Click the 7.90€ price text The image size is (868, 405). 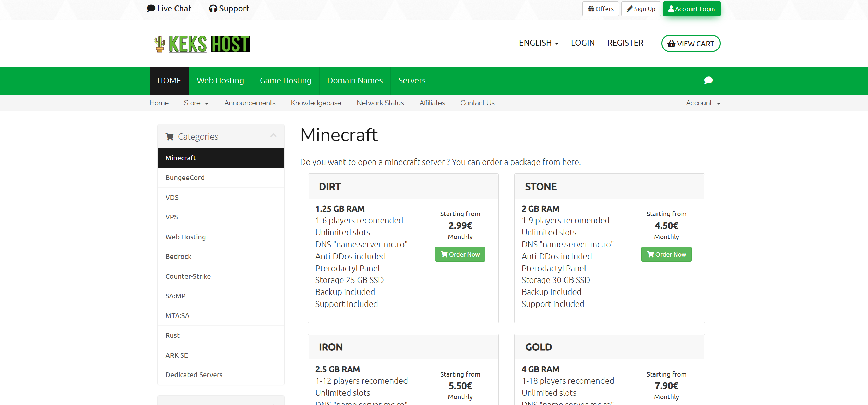[666, 386]
